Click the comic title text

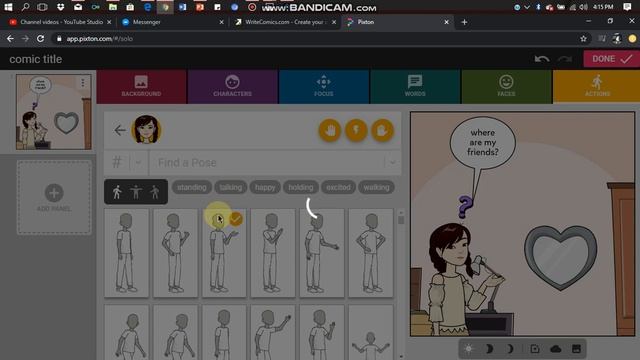(x=36, y=59)
